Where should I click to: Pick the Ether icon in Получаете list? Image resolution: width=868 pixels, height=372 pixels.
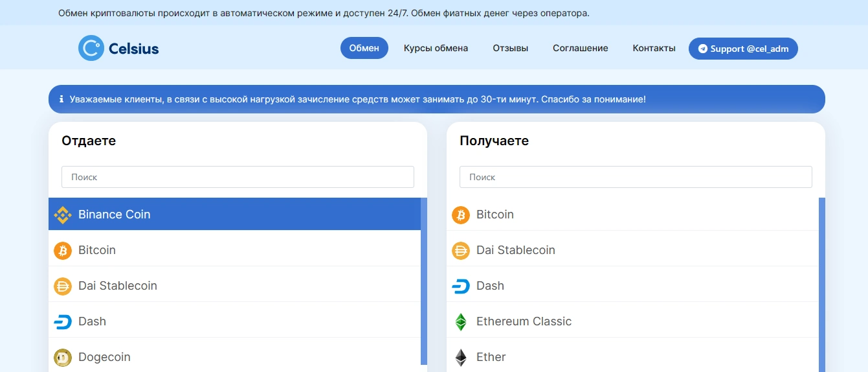[x=461, y=357]
